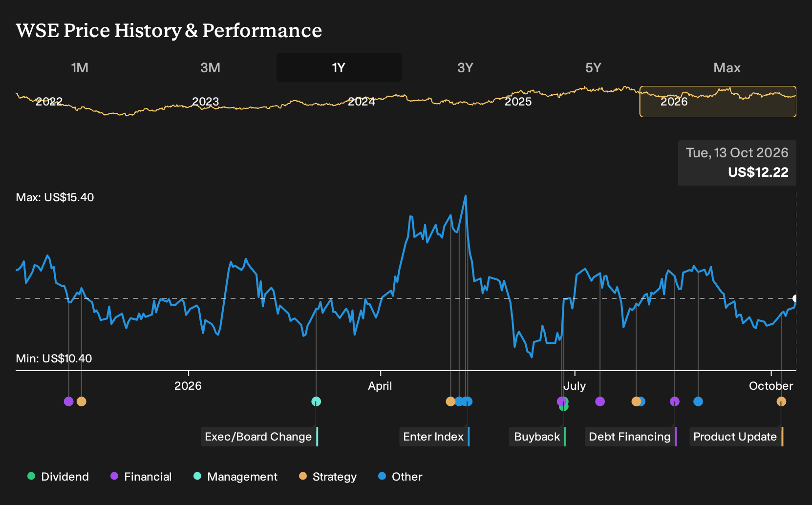Click the Max: US$15.40 label
The image size is (812, 505).
[x=55, y=197]
